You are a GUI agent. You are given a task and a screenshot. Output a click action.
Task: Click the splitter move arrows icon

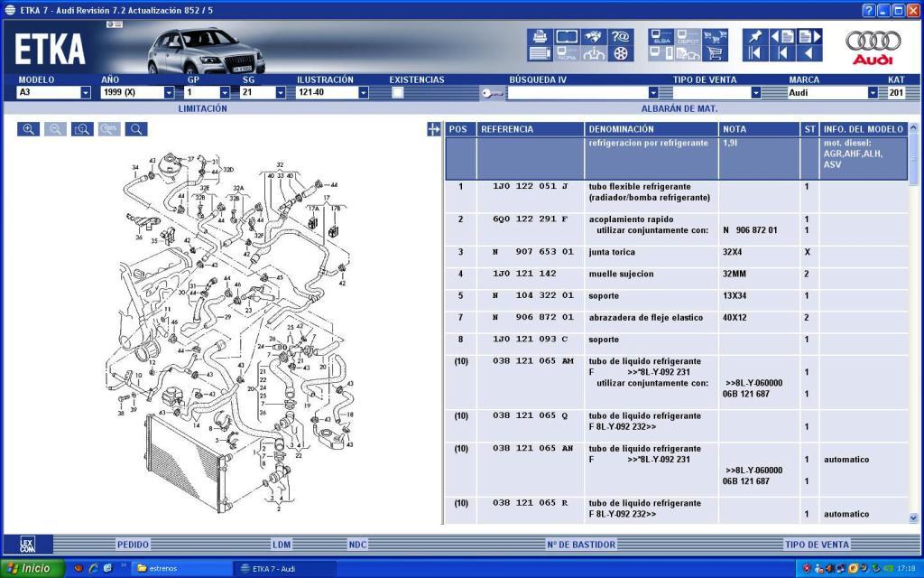tap(434, 129)
